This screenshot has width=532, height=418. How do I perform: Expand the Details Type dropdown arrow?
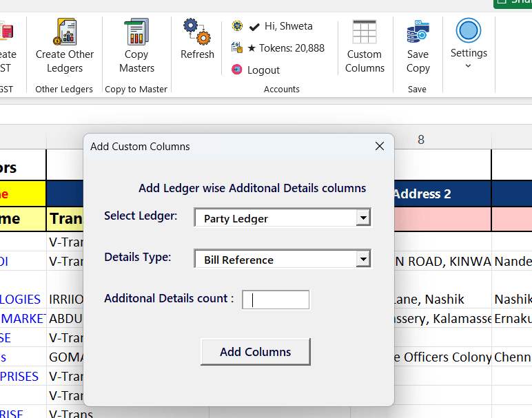point(362,260)
